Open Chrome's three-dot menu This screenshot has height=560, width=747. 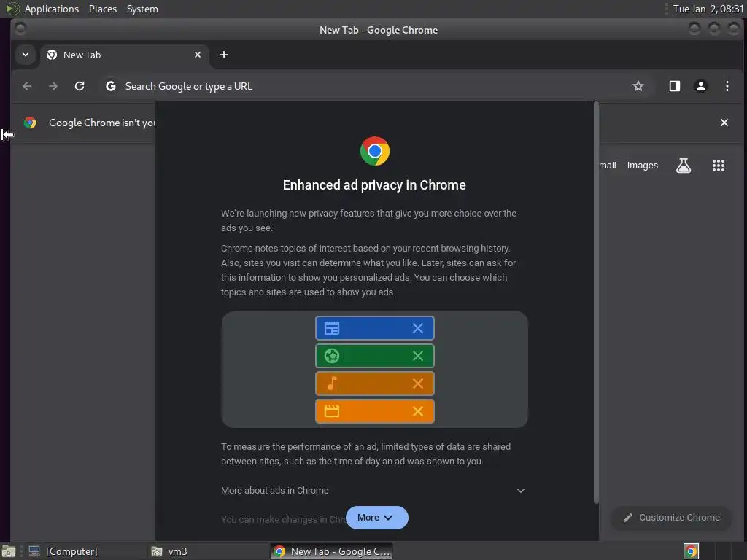[727, 86]
